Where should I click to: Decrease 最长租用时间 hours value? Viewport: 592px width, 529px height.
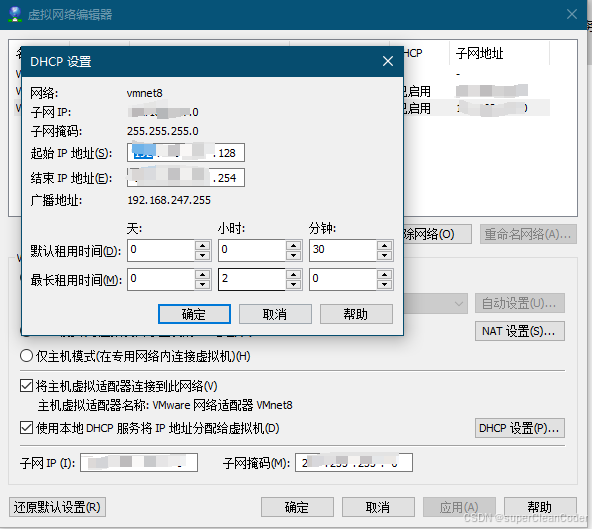(294, 285)
